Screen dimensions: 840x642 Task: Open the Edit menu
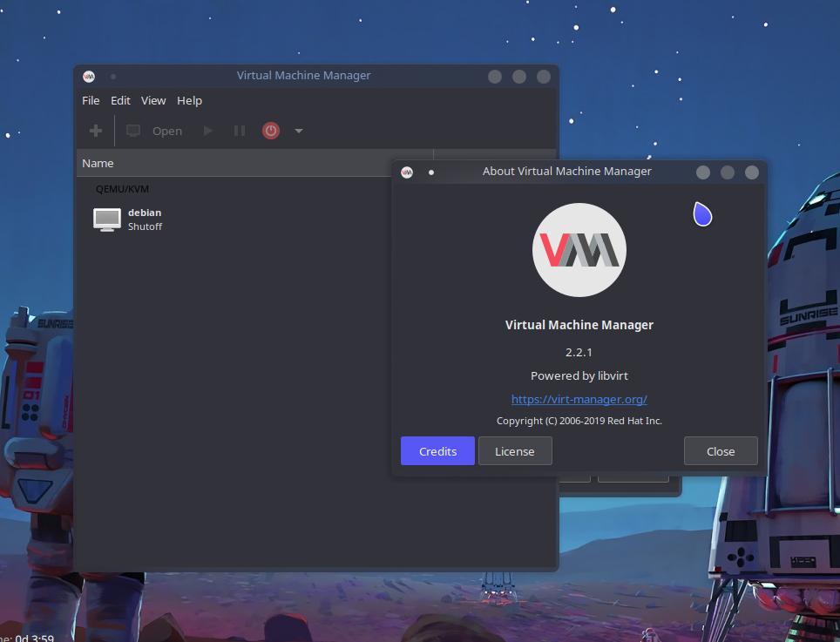pos(120,100)
